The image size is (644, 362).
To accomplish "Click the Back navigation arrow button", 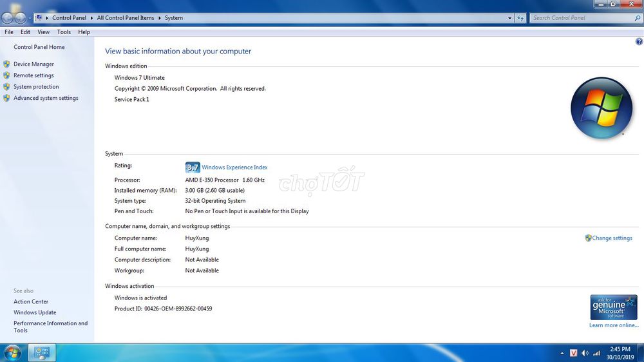I will tap(7, 18).
